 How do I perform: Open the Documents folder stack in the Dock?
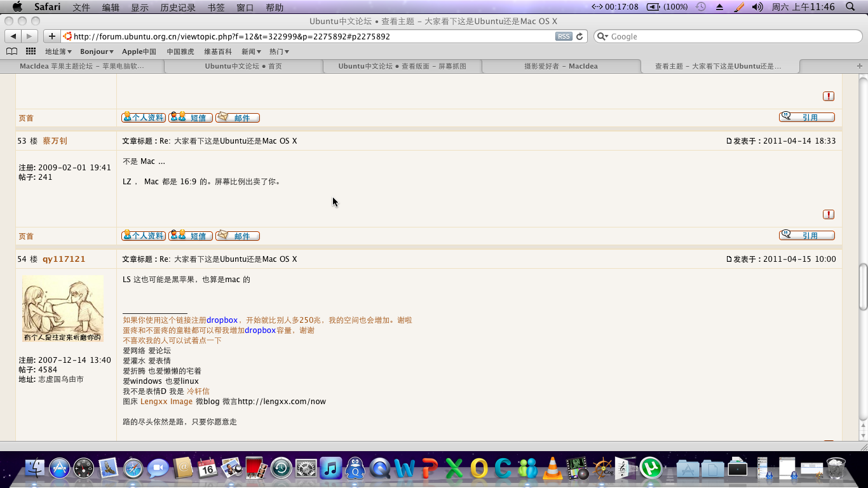713,470
